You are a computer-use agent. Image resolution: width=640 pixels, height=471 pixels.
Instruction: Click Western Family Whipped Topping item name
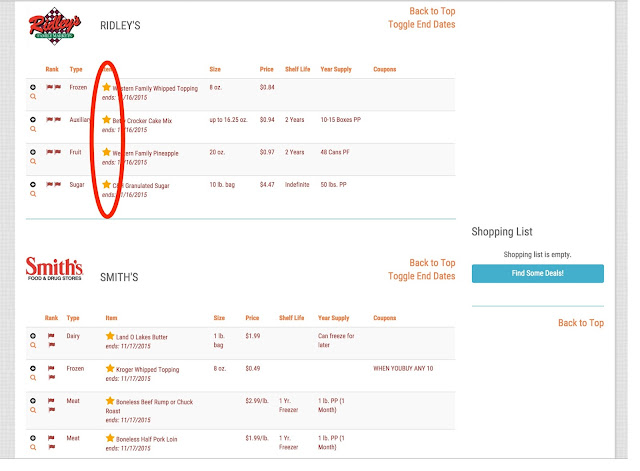[155, 89]
